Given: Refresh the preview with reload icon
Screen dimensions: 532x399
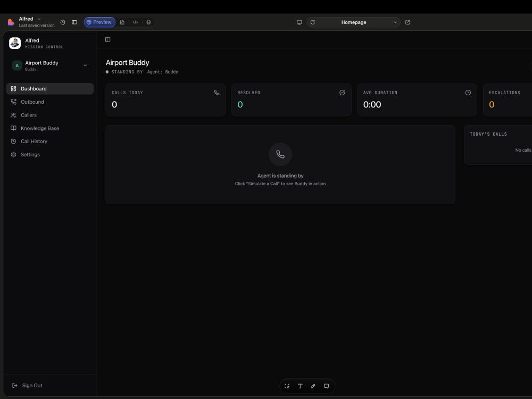Looking at the screenshot, I should 312,22.
